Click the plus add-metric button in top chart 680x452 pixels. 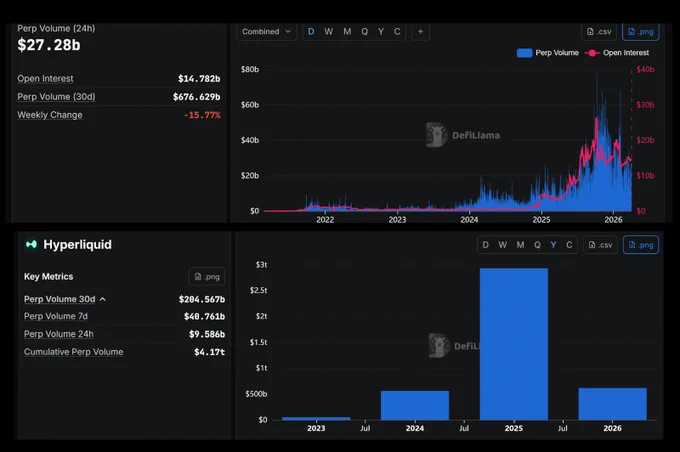[420, 32]
